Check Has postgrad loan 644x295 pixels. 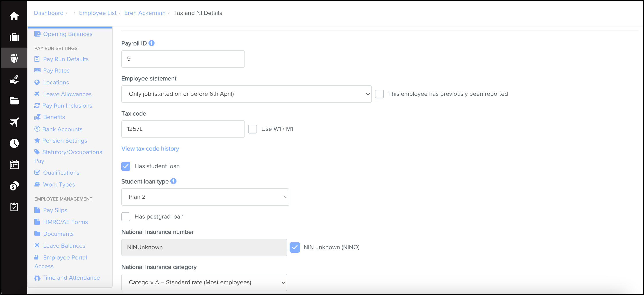click(126, 217)
